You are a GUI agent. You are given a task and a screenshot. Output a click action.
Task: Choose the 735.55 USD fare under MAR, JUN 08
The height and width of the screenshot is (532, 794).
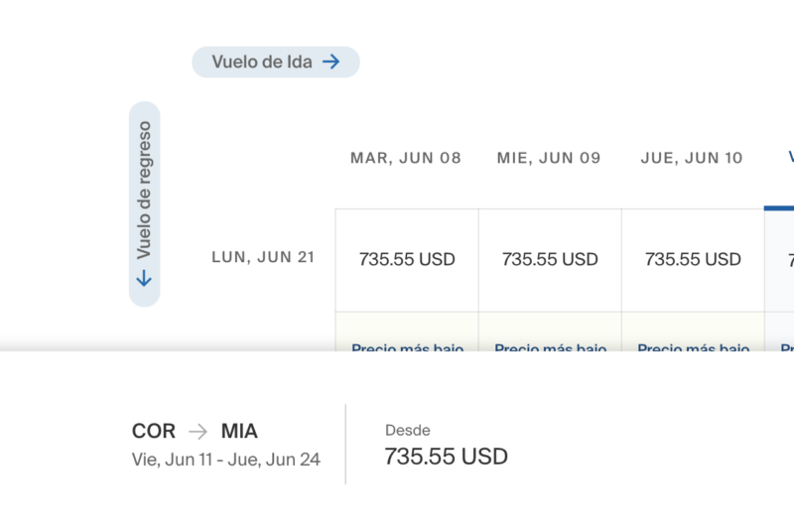407,260
